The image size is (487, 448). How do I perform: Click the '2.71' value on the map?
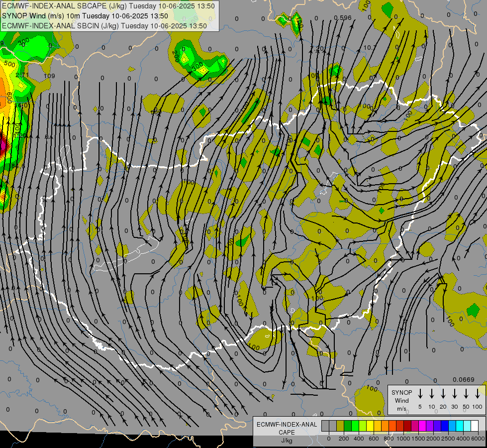[22, 75]
